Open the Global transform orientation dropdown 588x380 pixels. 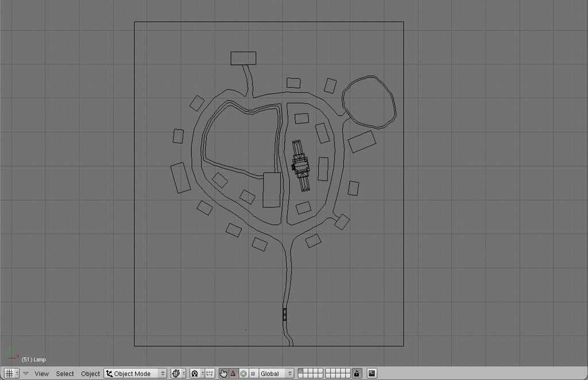[x=276, y=373]
